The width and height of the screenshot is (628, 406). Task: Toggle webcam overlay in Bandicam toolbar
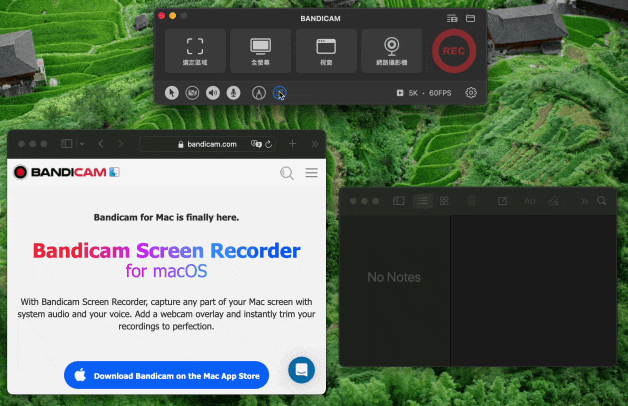(192, 93)
